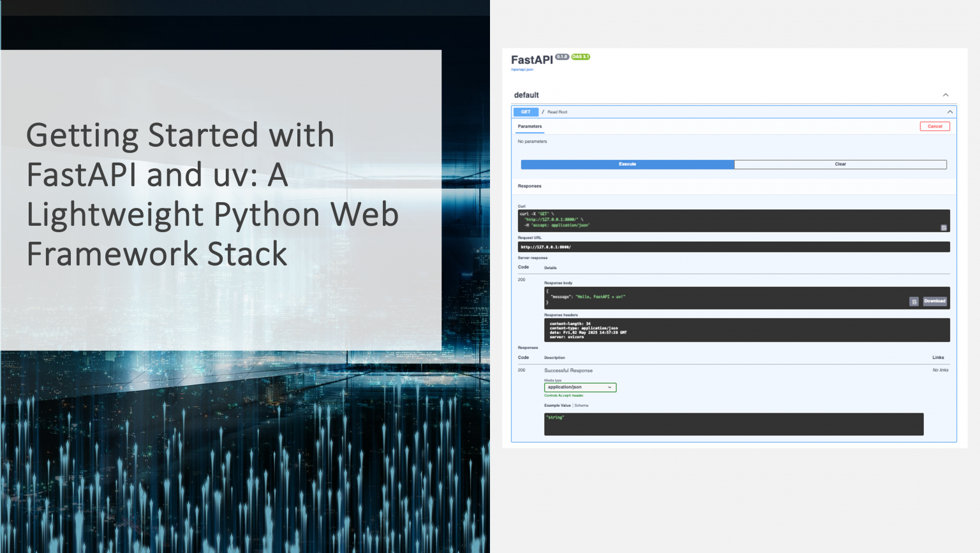
Task: Select the Parameters tab
Action: tap(530, 126)
